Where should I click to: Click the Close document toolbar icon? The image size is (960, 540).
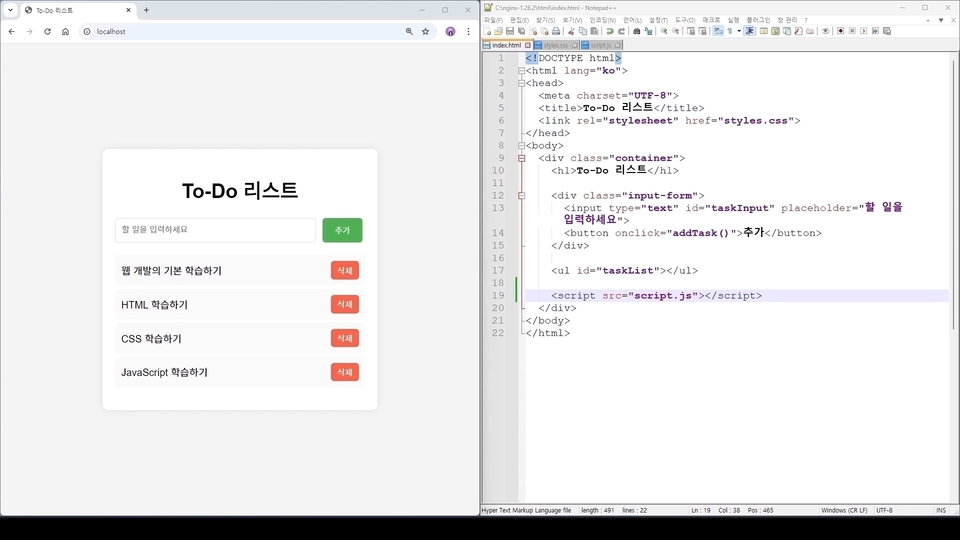coord(533,31)
